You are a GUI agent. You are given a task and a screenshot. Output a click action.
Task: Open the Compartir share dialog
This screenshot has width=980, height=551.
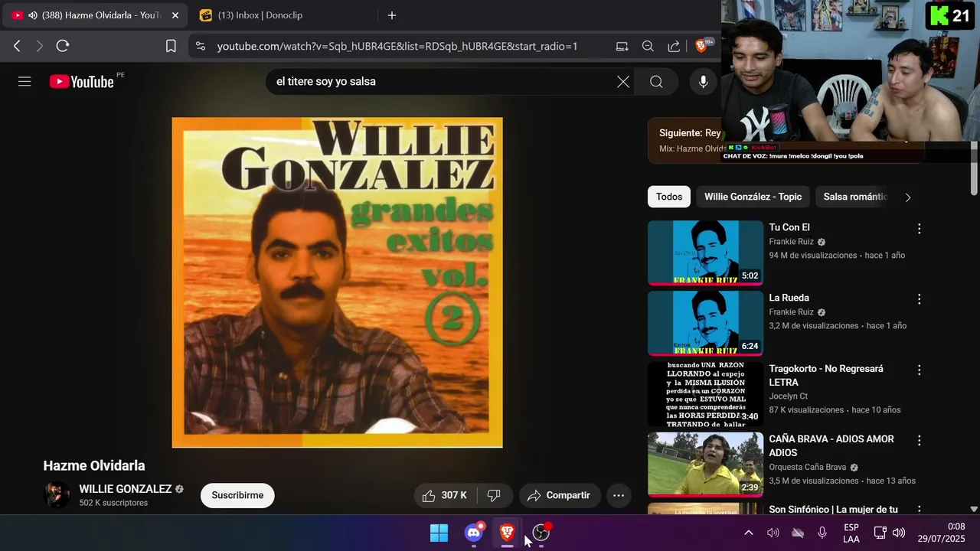(x=560, y=495)
